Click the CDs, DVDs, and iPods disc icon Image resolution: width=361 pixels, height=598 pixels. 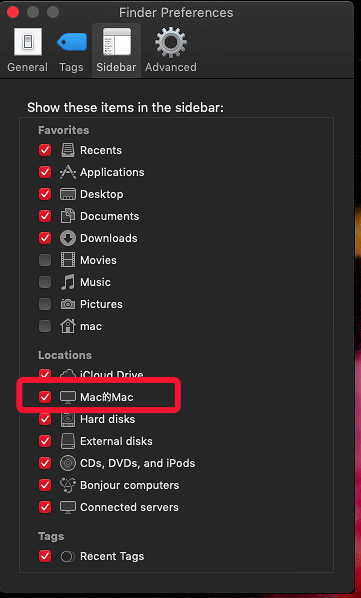coord(68,463)
